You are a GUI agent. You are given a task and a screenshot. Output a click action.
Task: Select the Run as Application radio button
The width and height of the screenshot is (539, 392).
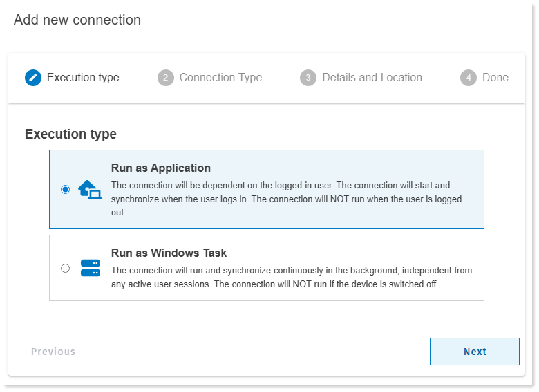tap(65, 189)
